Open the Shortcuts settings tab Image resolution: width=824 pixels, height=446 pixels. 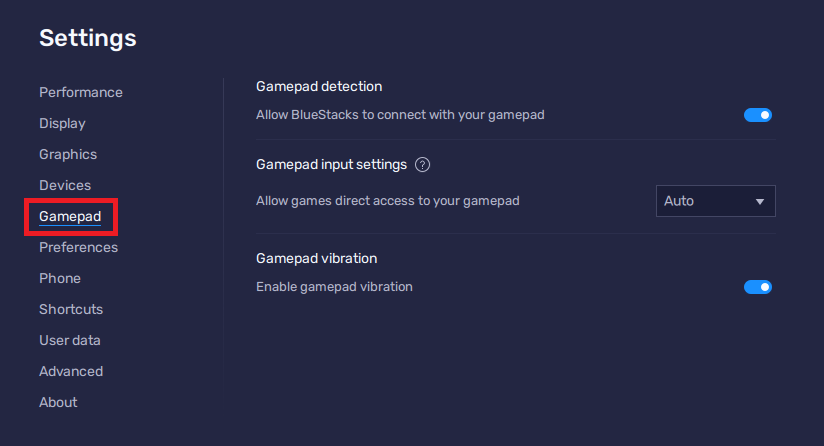coord(71,309)
